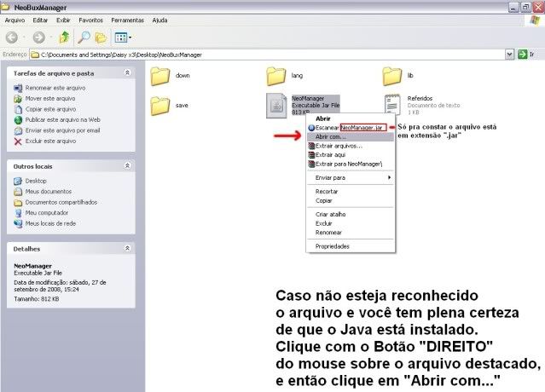
Task: Go up one folder level
Action: coord(64,37)
